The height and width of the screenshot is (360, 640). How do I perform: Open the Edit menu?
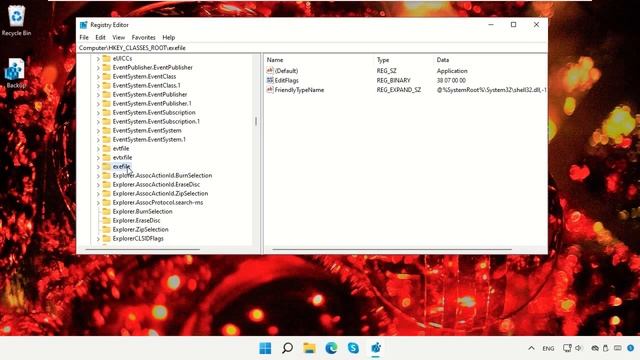click(100, 37)
